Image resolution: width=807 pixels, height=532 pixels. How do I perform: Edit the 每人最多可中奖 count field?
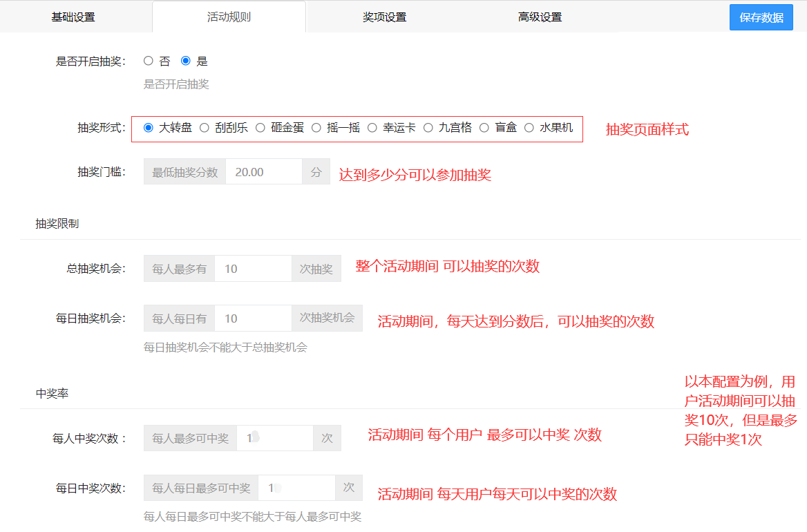(x=275, y=438)
